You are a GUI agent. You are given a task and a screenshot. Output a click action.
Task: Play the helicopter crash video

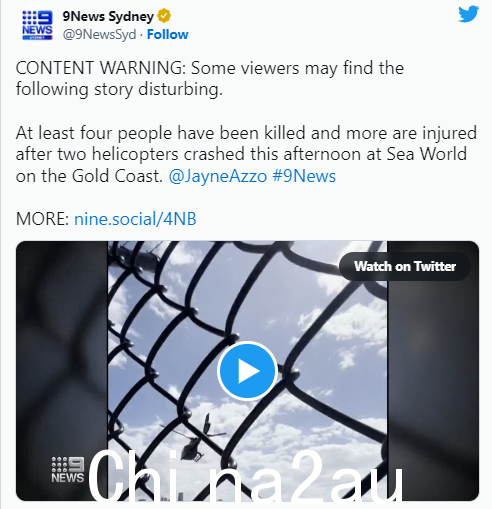pos(247,371)
